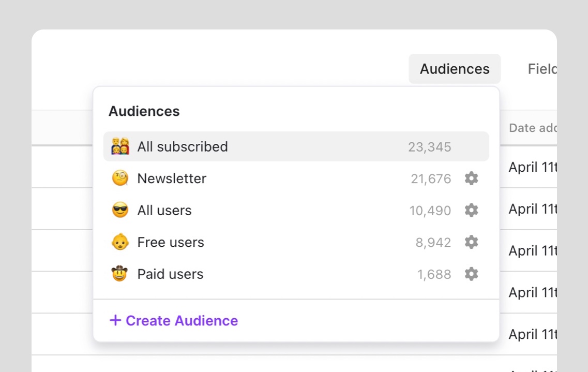Open settings gear for Paid users audience

pyautogui.click(x=471, y=274)
